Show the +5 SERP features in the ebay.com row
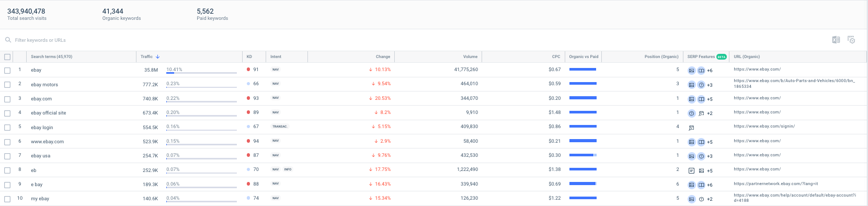The height and width of the screenshot is (206, 868). pyautogui.click(x=710, y=99)
